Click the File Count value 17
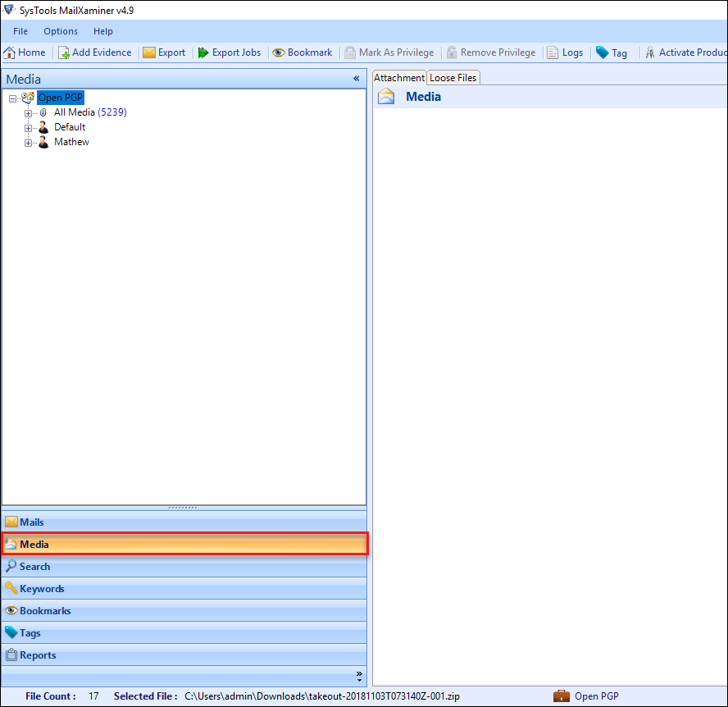Image resolution: width=728 pixels, height=707 pixels. (93, 696)
